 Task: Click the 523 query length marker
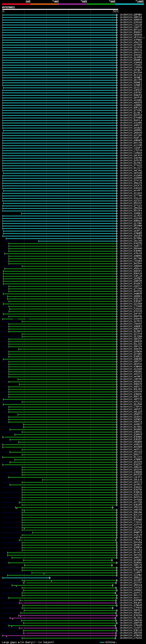point(115,11)
